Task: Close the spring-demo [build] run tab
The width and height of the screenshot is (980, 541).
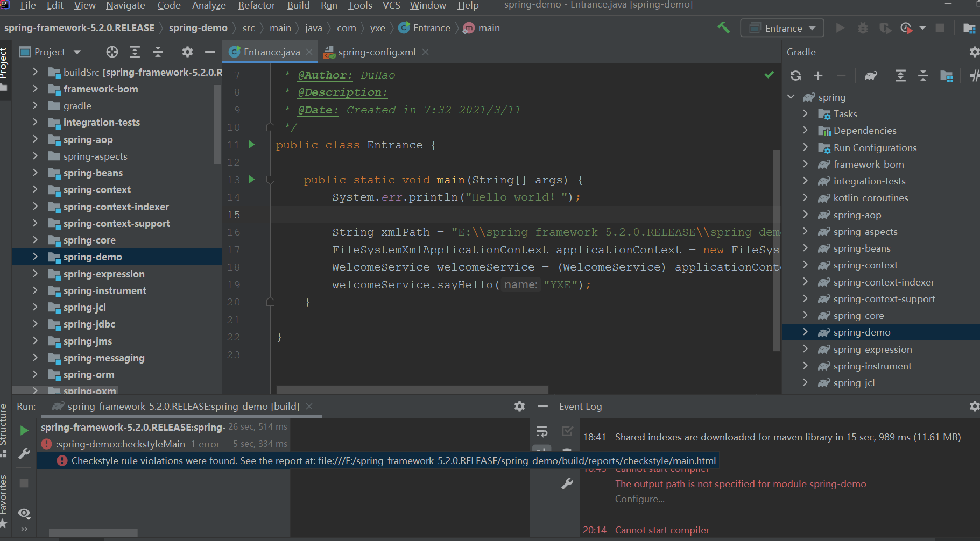Action: coord(309,407)
